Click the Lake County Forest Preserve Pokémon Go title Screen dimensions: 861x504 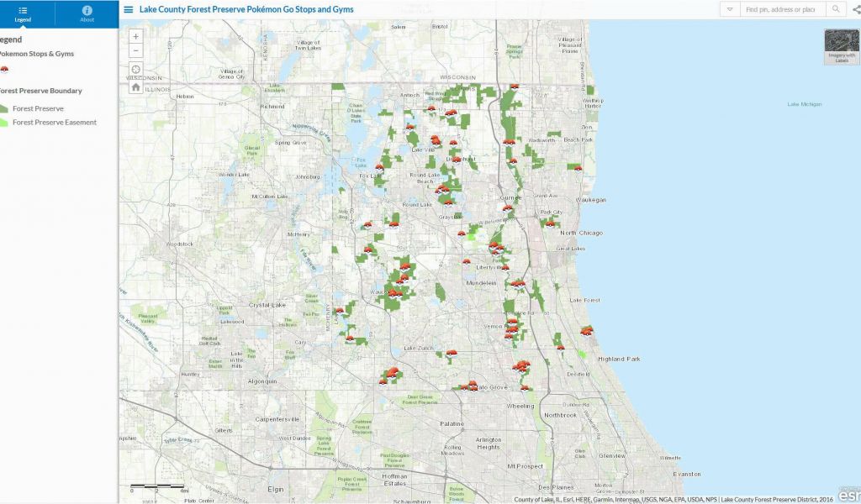246,9
